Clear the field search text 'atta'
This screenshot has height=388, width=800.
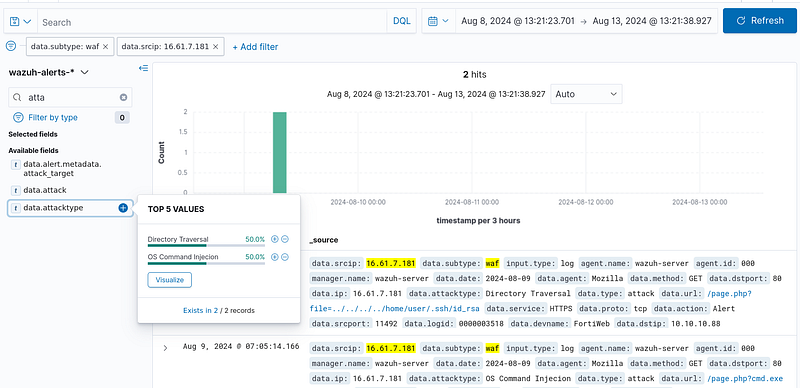coord(123,97)
